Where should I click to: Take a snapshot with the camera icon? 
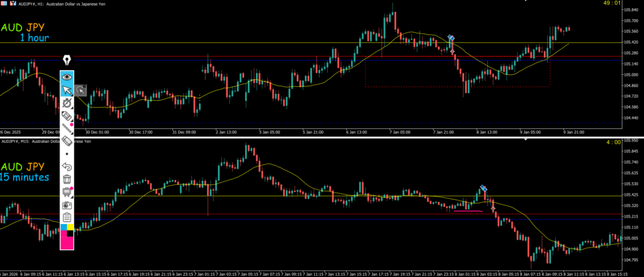pyautogui.click(x=67, y=205)
